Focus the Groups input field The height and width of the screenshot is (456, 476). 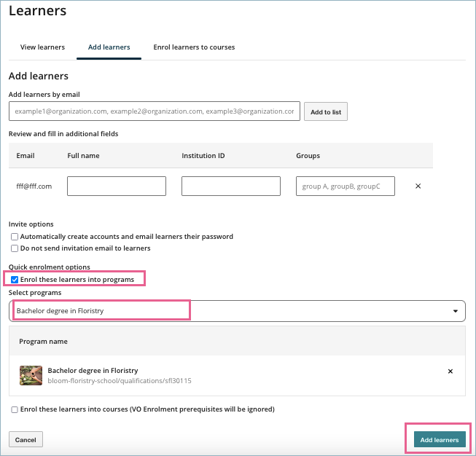[346, 186]
